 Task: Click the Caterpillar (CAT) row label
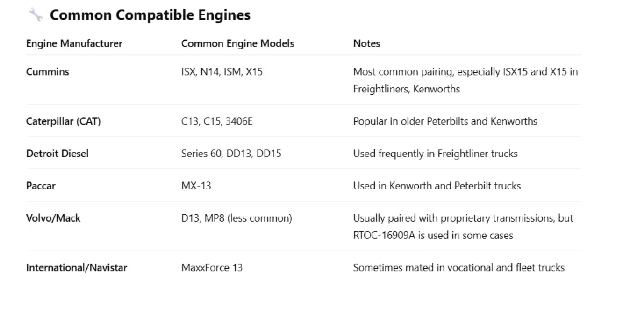[x=64, y=121]
